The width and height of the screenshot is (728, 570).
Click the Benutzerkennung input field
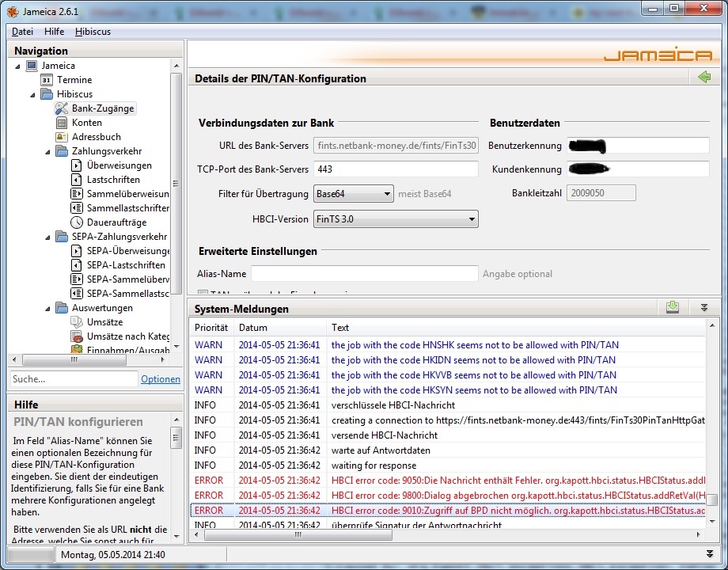coord(638,146)
